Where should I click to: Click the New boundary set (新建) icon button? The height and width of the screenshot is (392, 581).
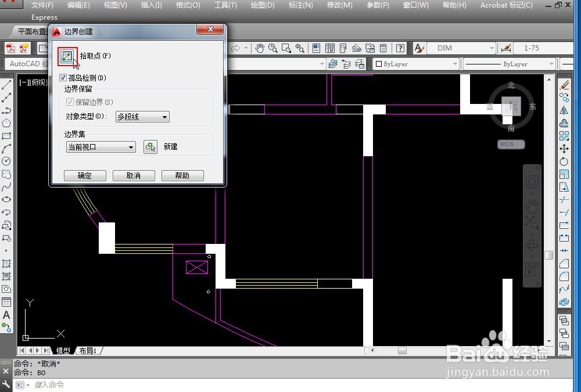tap(150, 147)
